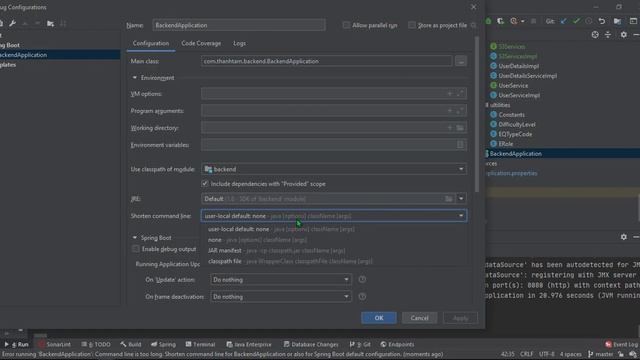
Task: Open project panel settings gear
Action: (x=624, y=35)
